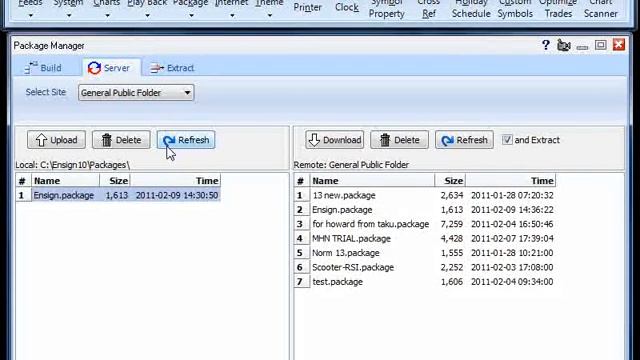Viewport: 640px width, 360px height.
Task: Expand the Package menu arrow
Action: [191, 16]
